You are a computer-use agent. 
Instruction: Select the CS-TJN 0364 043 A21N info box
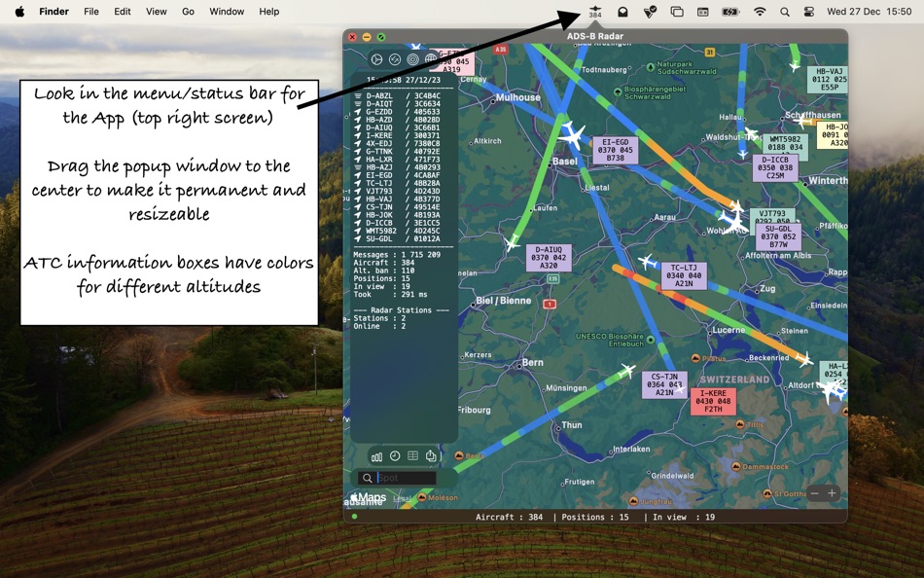(x=664, y=384)
